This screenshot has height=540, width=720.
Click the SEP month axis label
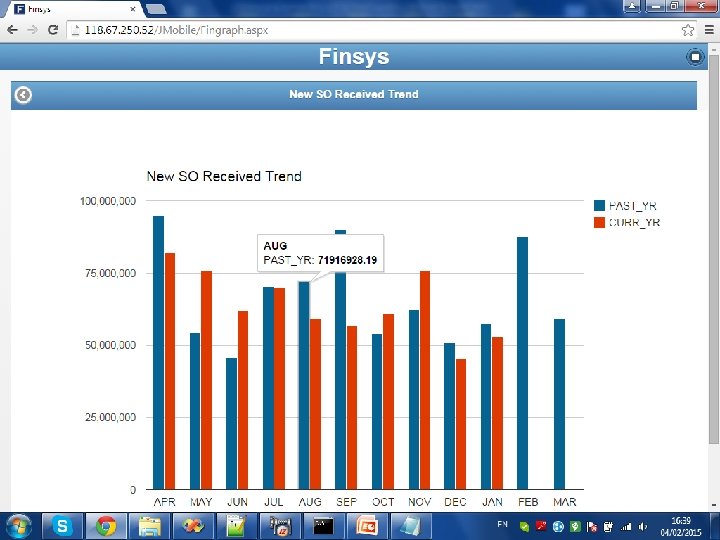(x=346, y=502)
